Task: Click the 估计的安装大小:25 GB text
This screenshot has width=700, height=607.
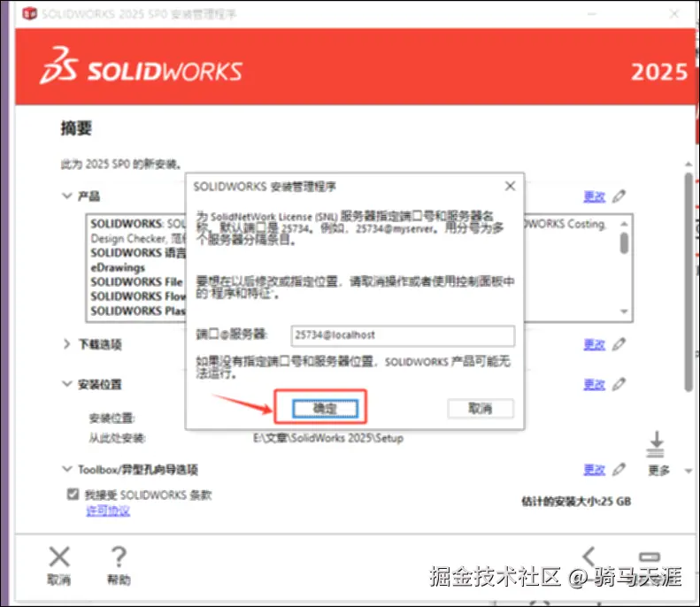Action: (x=576, y=501)
